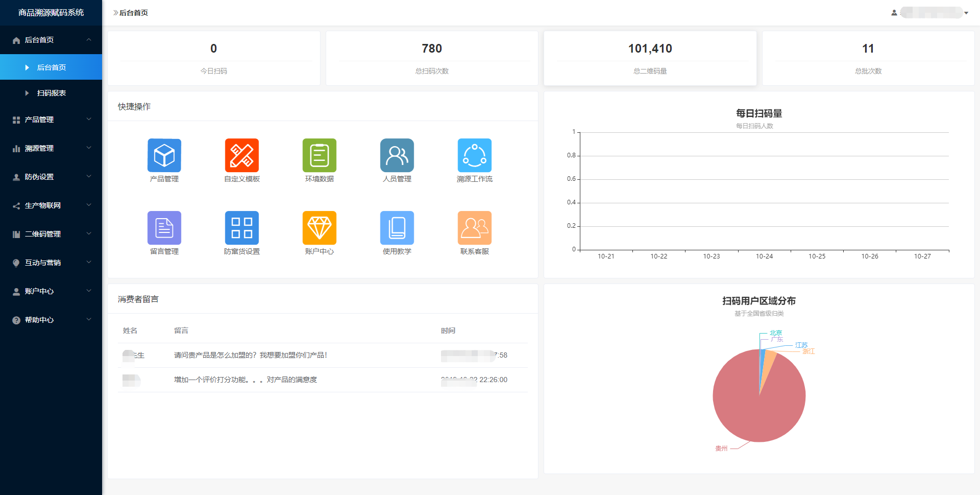Image resolution: width=980 pixels, height=495 pixels.
Task: Collapse the 后台首页 sidebar group
Action: pos(51,40)
